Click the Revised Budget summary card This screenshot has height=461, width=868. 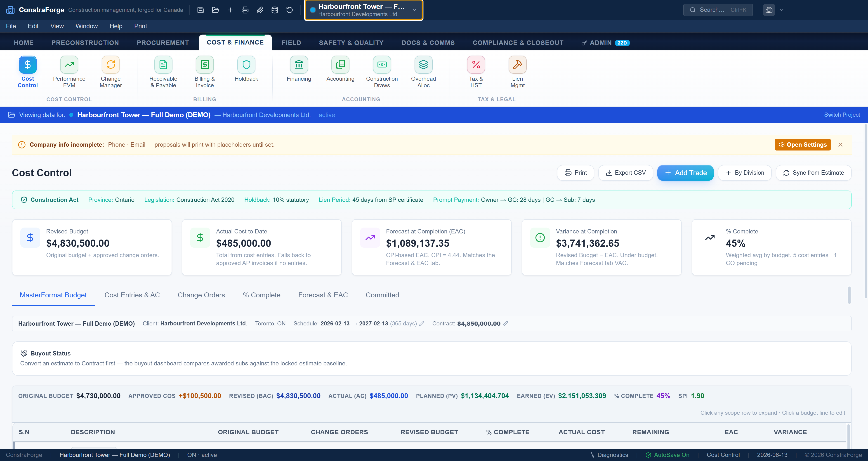[x=92, y=247]
